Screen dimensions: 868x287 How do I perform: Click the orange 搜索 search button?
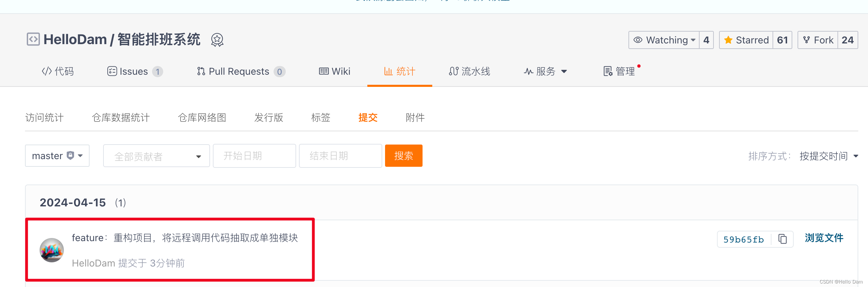point(404,156)
